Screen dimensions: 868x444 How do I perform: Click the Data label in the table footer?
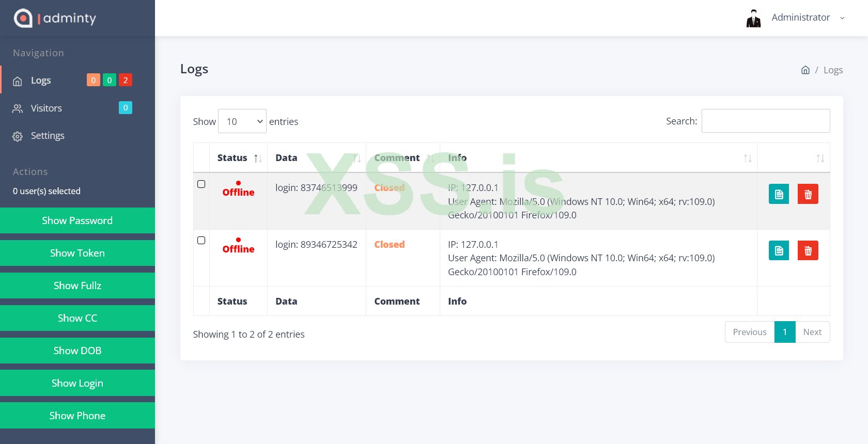coord(286,302)
